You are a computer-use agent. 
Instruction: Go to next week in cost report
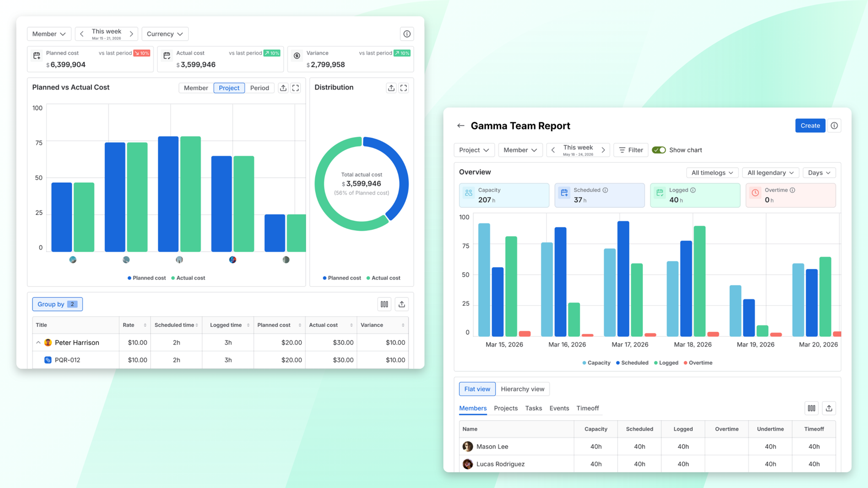click(131, 34)
